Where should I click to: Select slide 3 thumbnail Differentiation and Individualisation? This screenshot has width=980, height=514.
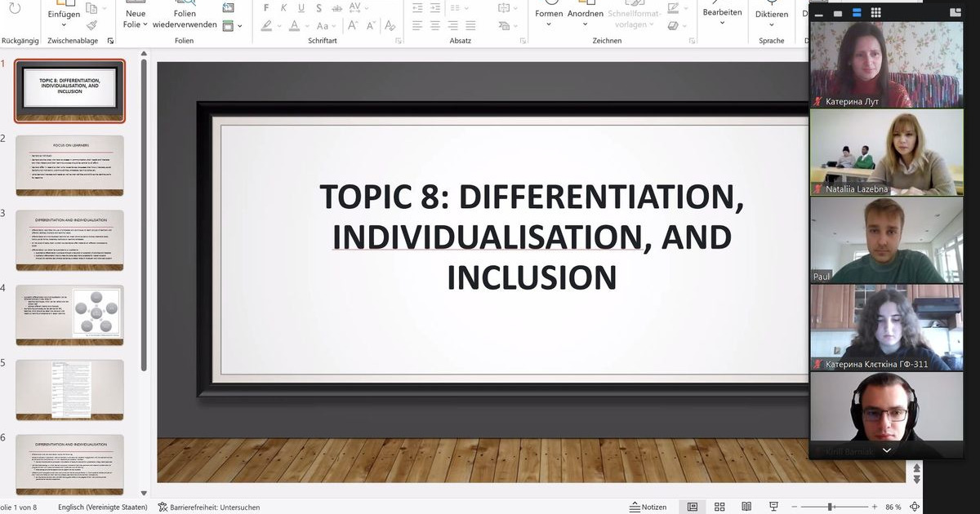point(69,240)
